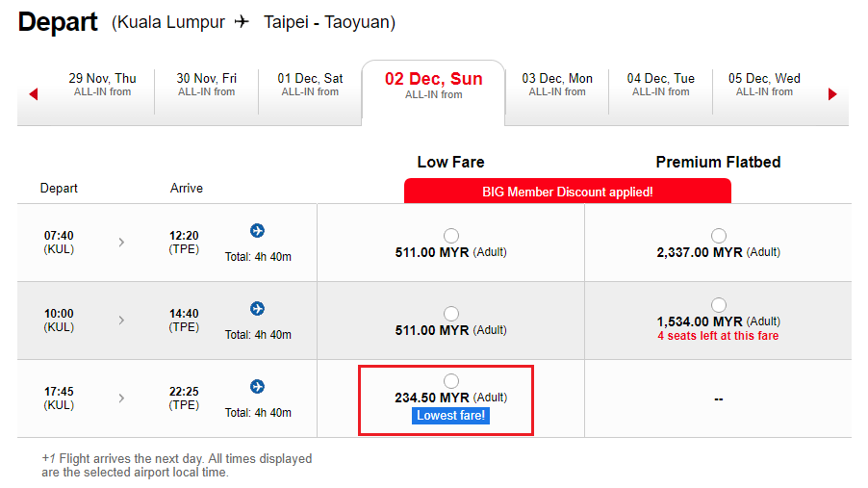The image size is (868, 488).
Task: Switch to the 30 Nov, Fri tab
Action: click(206, 85)
